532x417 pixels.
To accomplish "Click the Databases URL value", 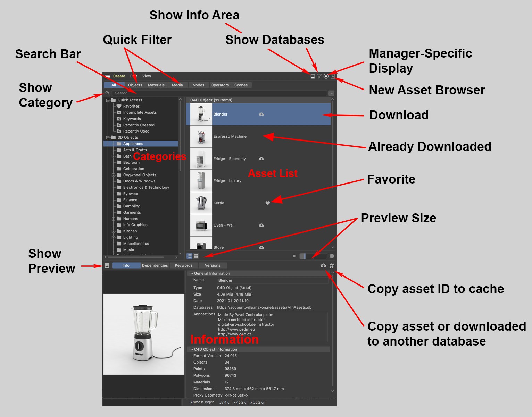I will [x=264, y=307].
